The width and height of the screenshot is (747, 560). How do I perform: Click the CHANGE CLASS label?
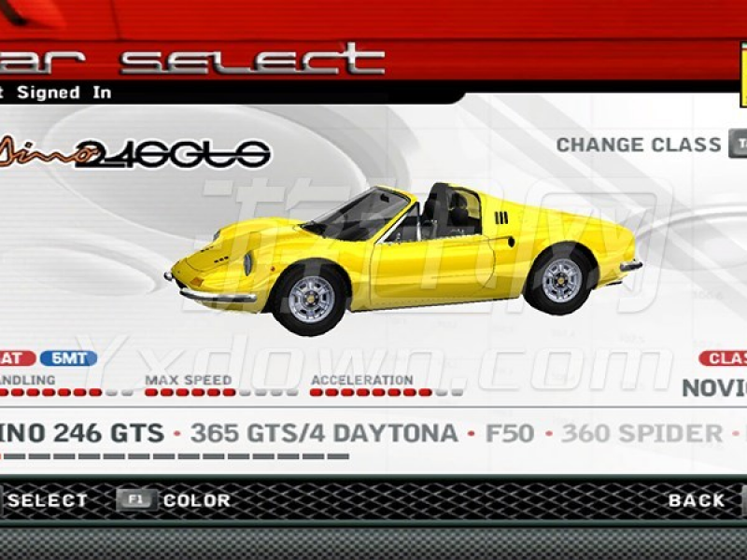[639, 145]
